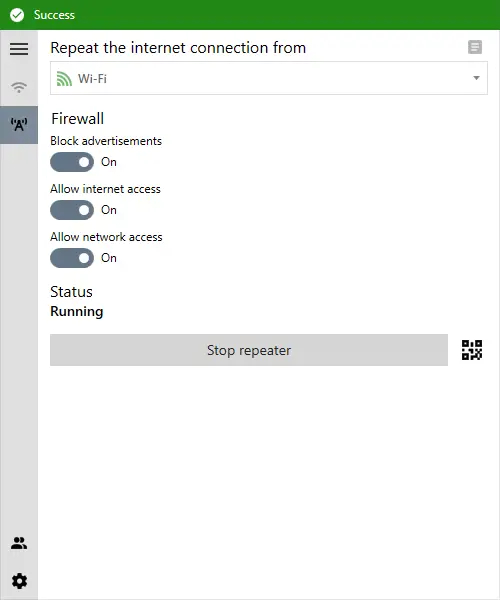500x600 pixels.
Task: Open the connected clients people icon
Action: coord(19,543)
